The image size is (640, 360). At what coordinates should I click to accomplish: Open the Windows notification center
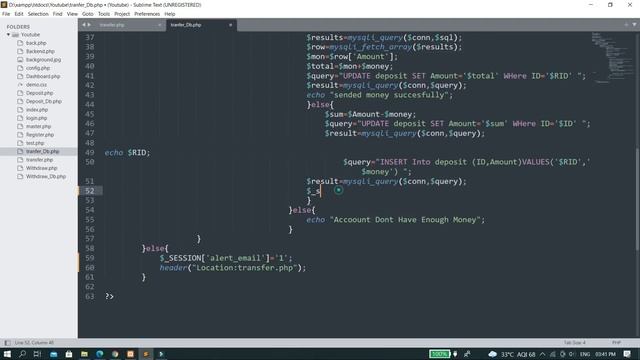pyautogui.click(x=627, y=354)
